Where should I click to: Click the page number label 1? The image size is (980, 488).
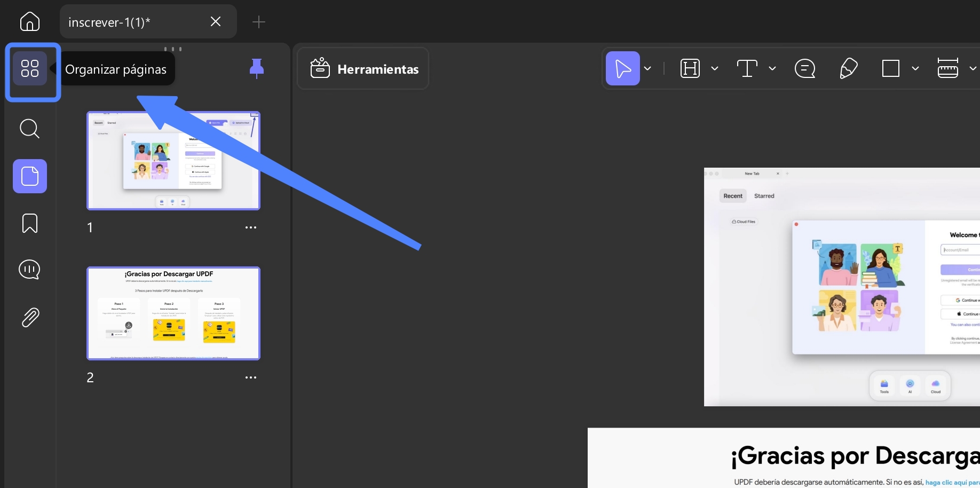[90, 228]
